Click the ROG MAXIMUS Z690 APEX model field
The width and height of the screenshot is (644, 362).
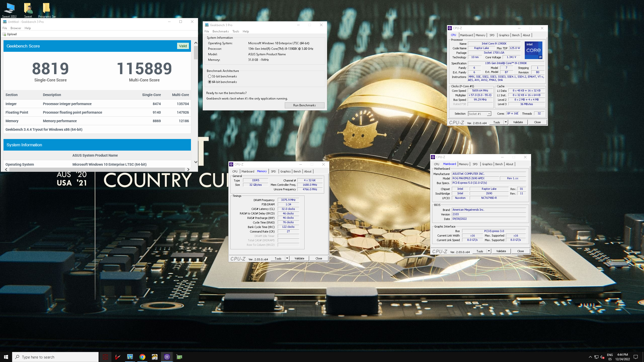(475, 178)
